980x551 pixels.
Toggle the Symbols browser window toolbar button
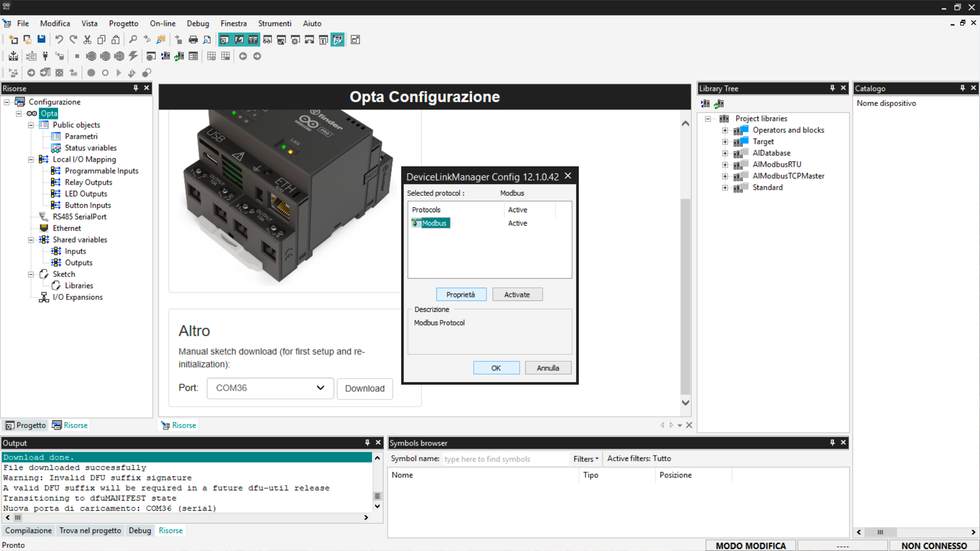pos(337,40)
